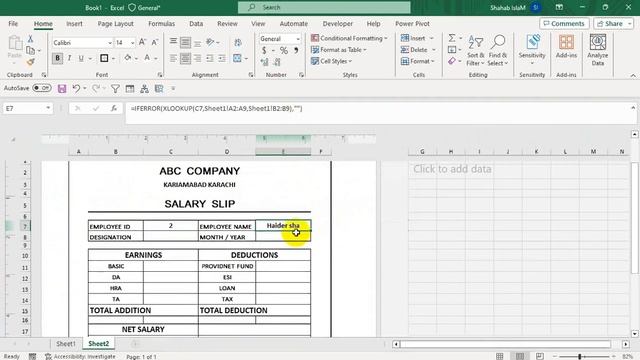Click the Orientation text angle icon
The width and height of the screenshot is (640, 360).
pos(210,42)
